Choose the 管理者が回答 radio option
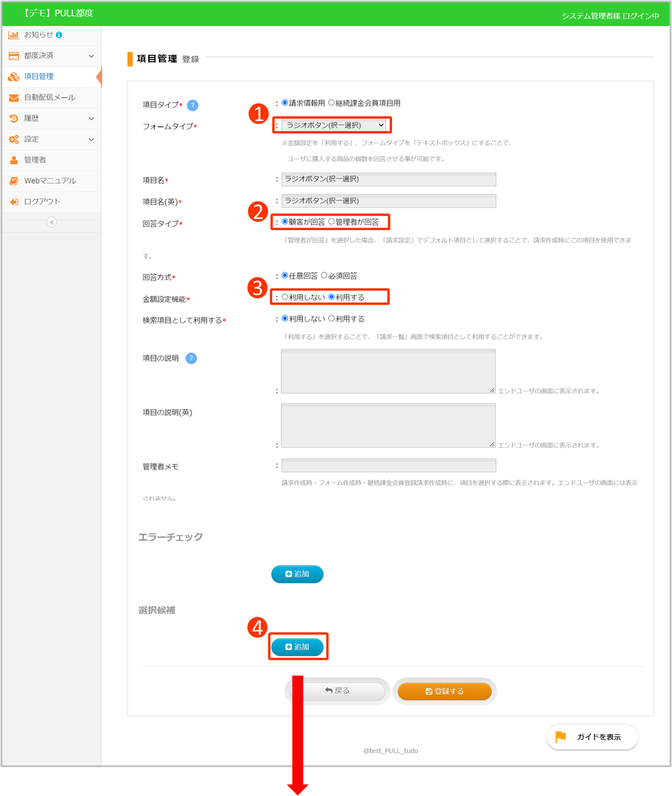The width and height of the screenshot is (672, 796). click(332, 221)
